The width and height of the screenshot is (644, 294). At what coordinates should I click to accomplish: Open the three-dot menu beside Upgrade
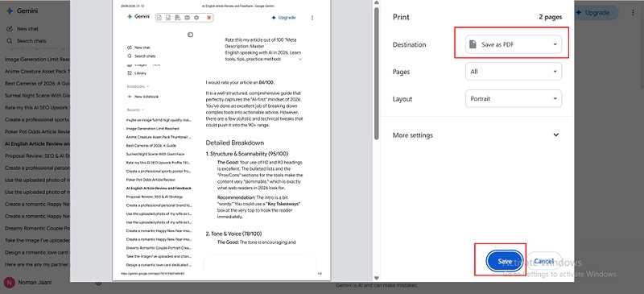coord(633,13)
